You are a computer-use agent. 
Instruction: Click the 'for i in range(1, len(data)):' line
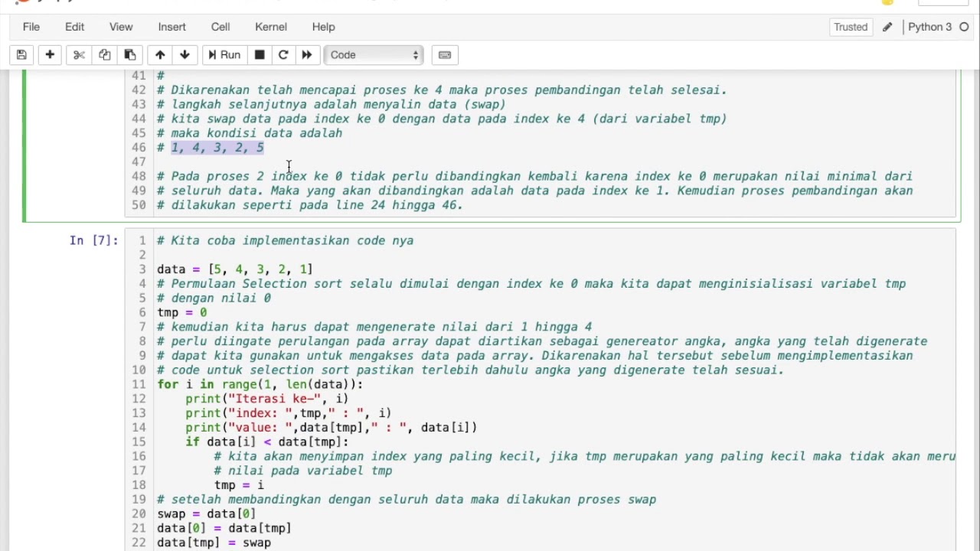[260, 384]
